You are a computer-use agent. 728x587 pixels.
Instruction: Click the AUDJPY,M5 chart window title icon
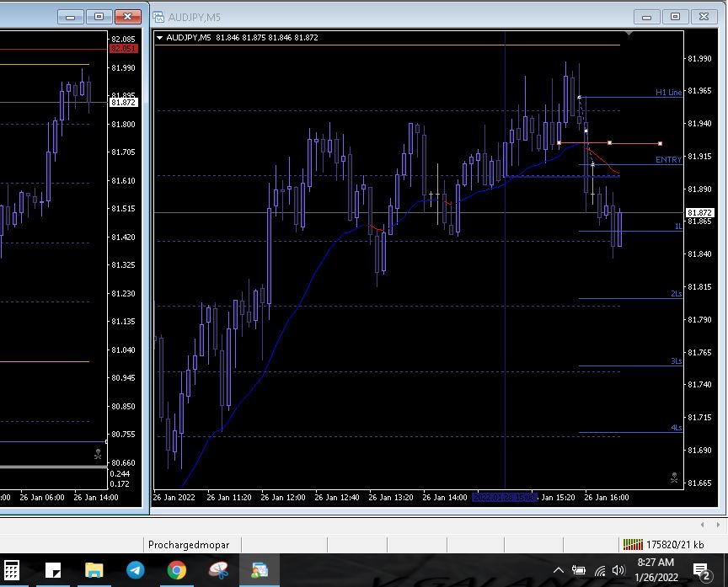(158, 16)
